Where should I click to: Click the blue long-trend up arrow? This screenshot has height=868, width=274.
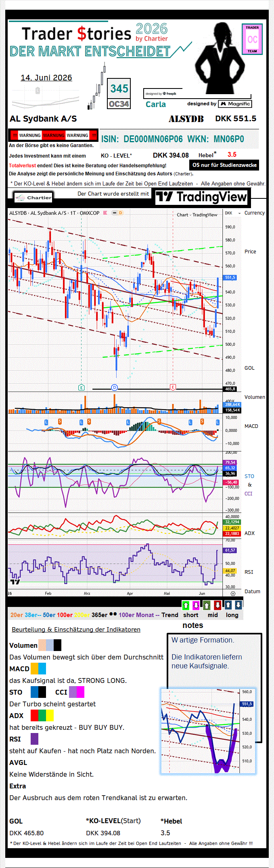coord(228,605)
